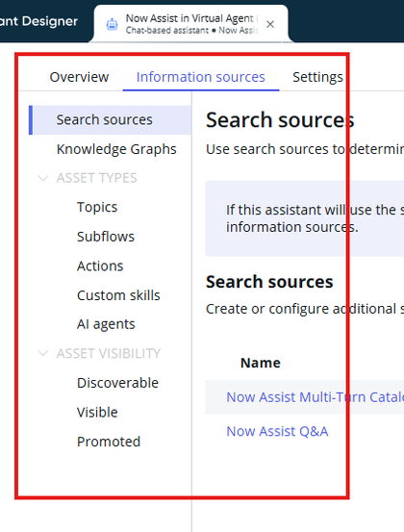Viewport: 404px width, 532px height.
Task: Filter by Visible asset visibility
Action: [97, 413]
